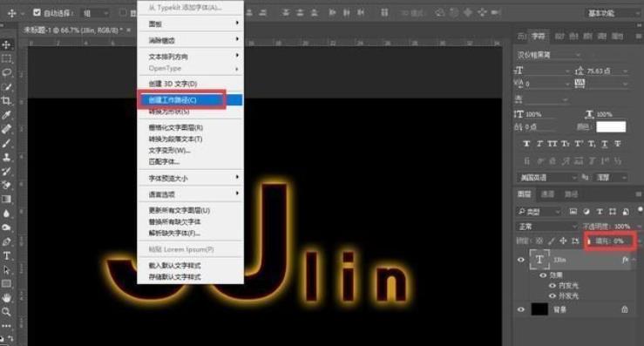Open 字体预览大小 submenu
The height and width of the screenshot is (346, 644).
click(190, 179)
